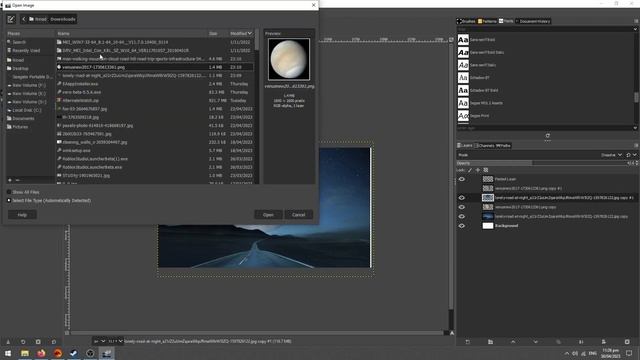Hide the Background layer eye
This screenshot has width=640, height=360.
[462, 226]
